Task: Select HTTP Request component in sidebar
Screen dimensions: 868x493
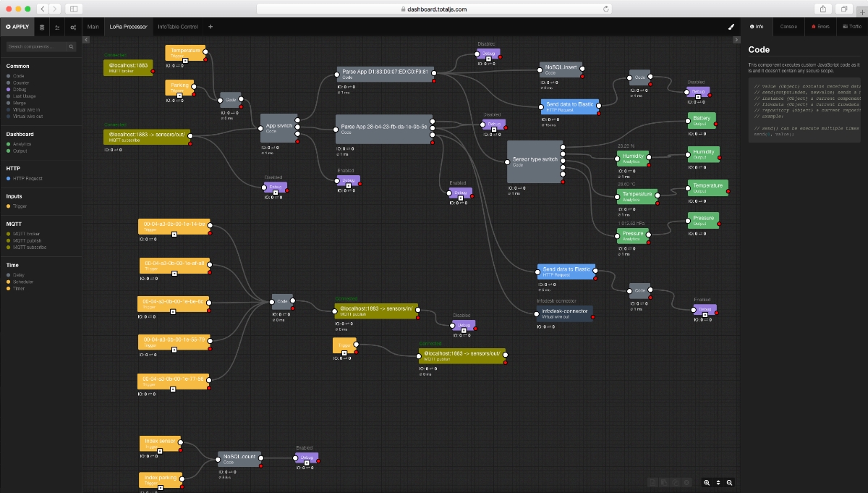Action: pos(28,178)
